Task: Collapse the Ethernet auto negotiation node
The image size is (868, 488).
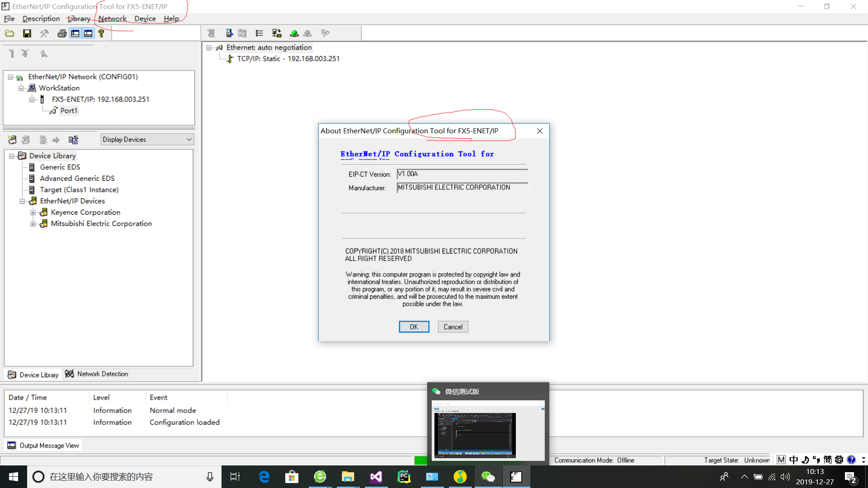Action: 209,47
